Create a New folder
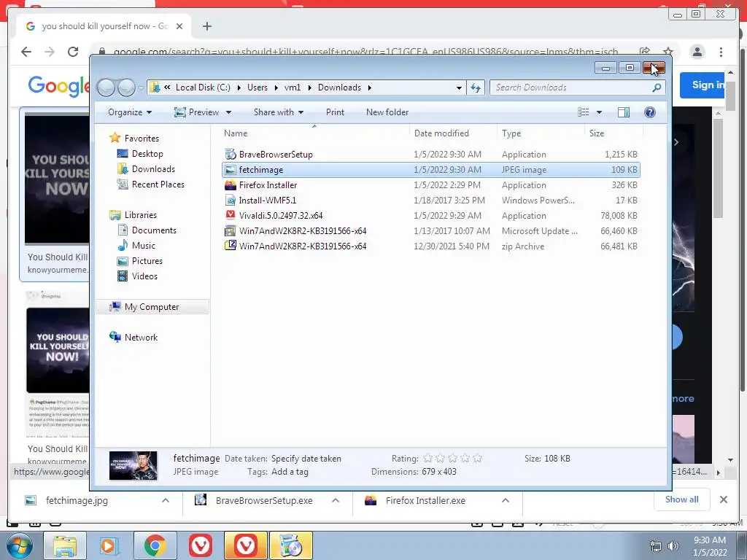747x560 pixels. (387, 112)
